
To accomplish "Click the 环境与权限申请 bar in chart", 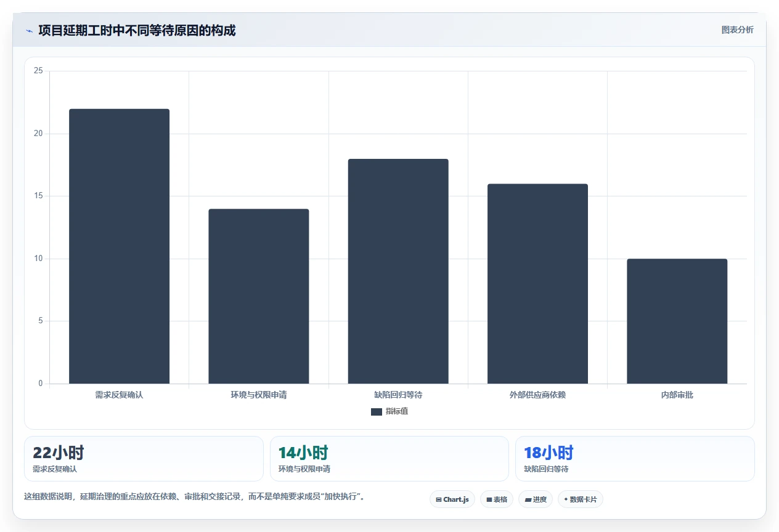I will tap(259, 296).
